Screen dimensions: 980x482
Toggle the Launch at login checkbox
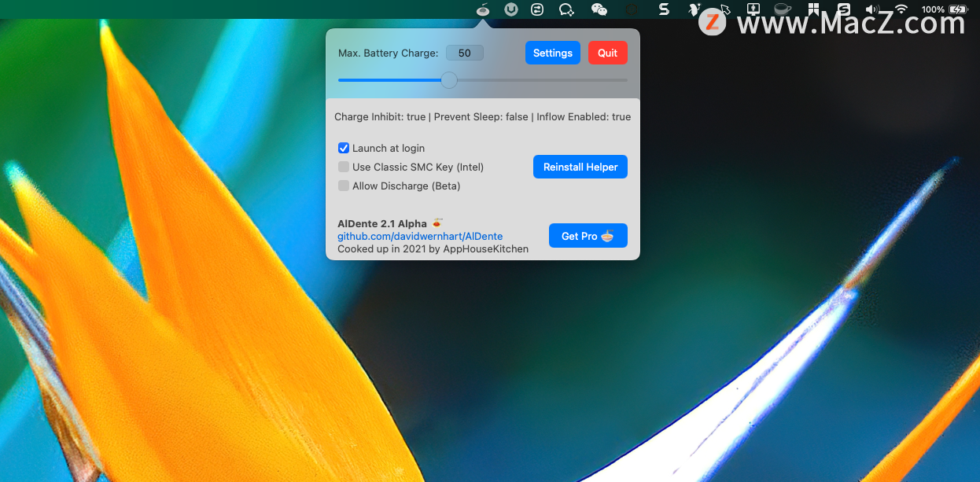[344, 148]
